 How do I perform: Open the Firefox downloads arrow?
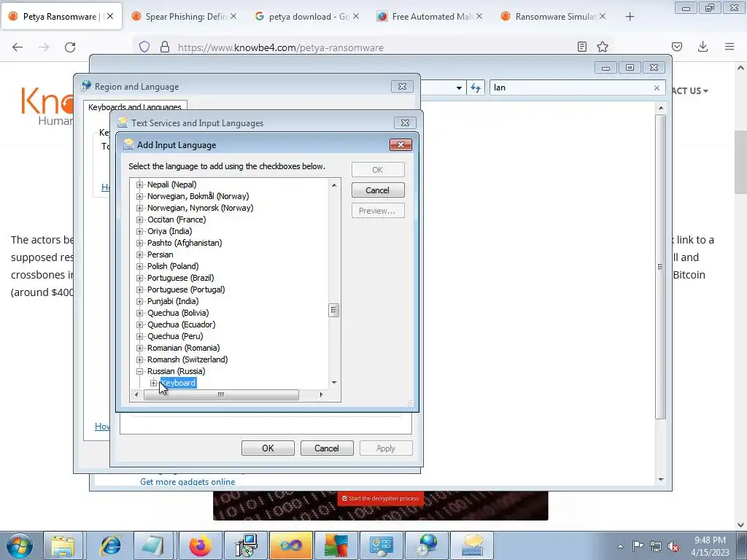point(703,47)
